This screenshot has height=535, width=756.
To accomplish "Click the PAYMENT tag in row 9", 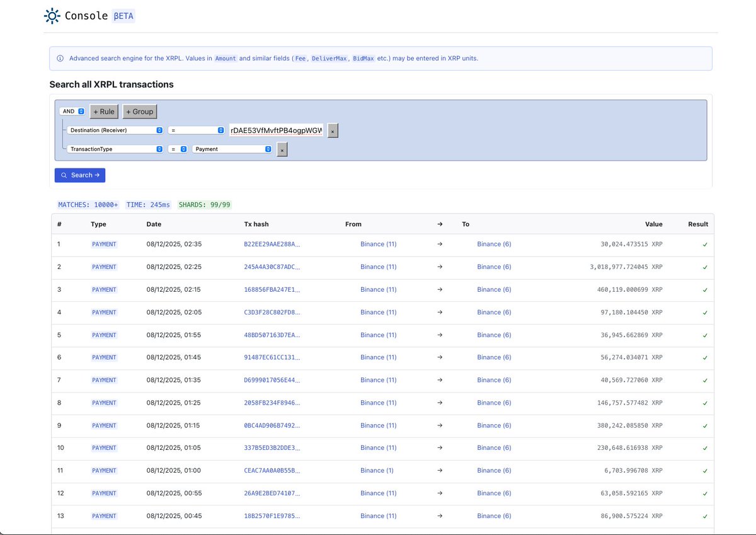I will point(104,425).
